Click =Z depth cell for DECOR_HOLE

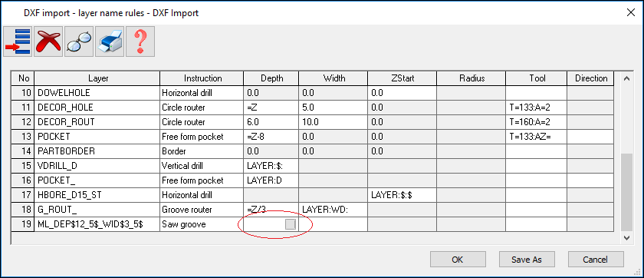pos(271,108)
